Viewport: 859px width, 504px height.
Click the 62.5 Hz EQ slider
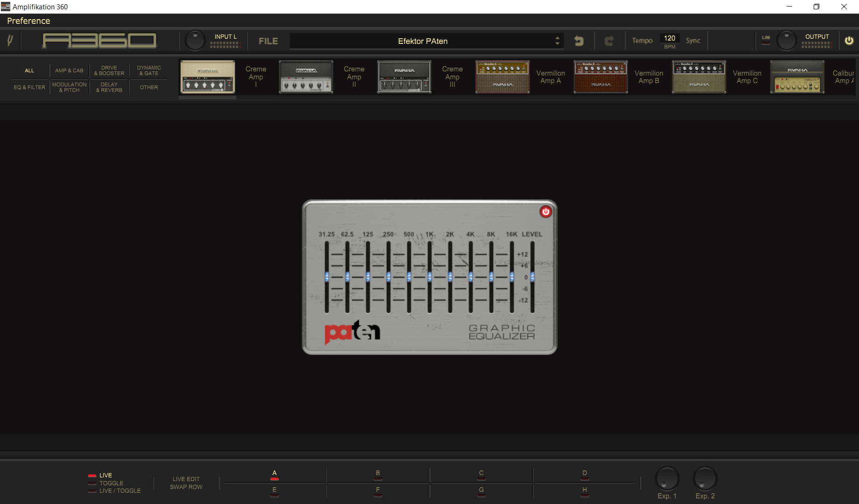(347, 277)
